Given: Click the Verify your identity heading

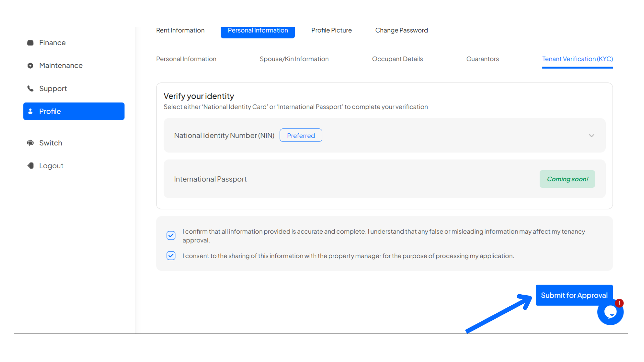Looking at the screenshot, I should pyautogui.click(x=199, y=96).
